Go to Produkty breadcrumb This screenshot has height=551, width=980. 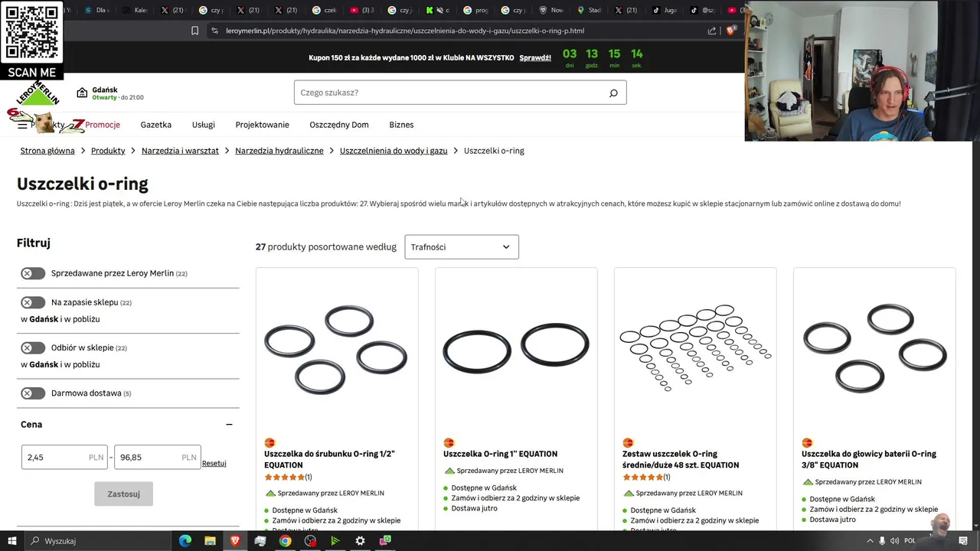point(108,151)
